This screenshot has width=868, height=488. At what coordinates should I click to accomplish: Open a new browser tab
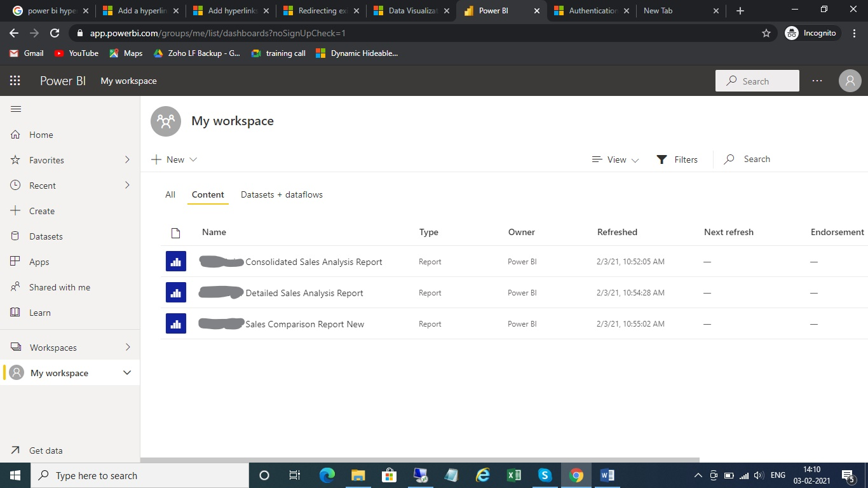740,11
